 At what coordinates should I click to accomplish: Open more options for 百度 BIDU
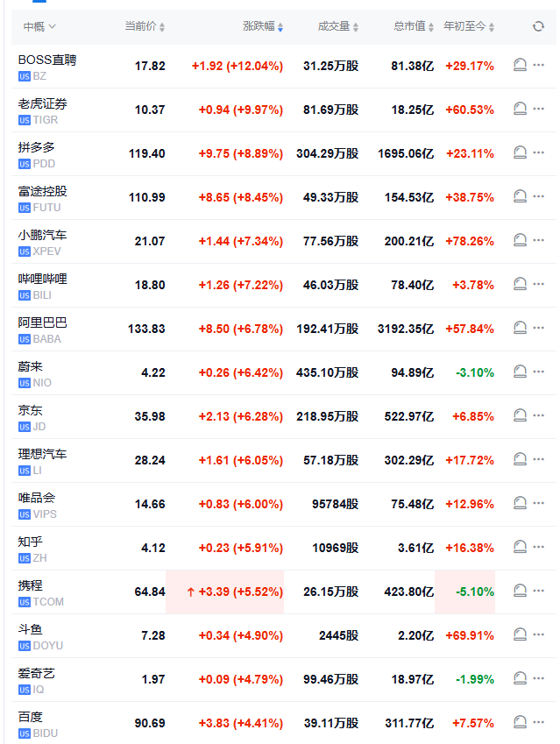coord(539,723)
